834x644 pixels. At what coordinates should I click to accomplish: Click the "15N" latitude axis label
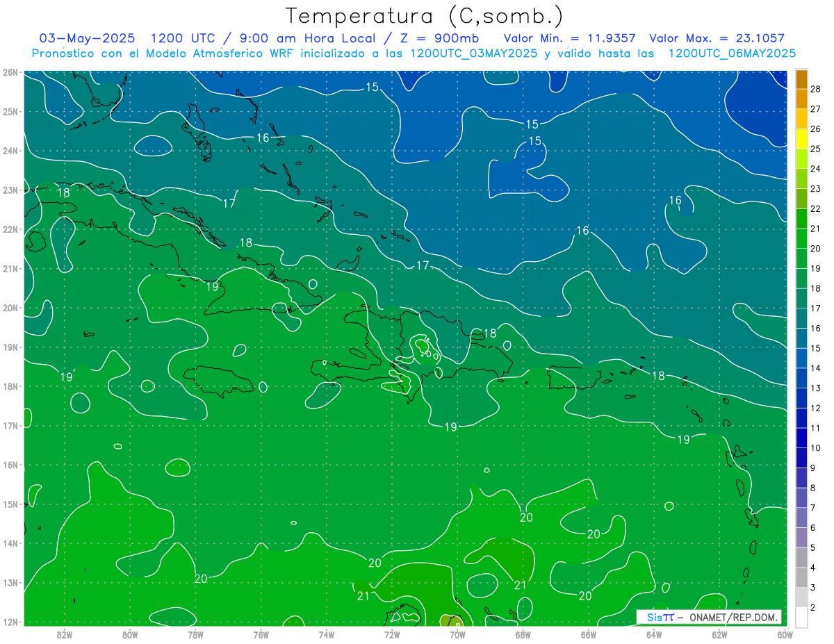[10, 504]
